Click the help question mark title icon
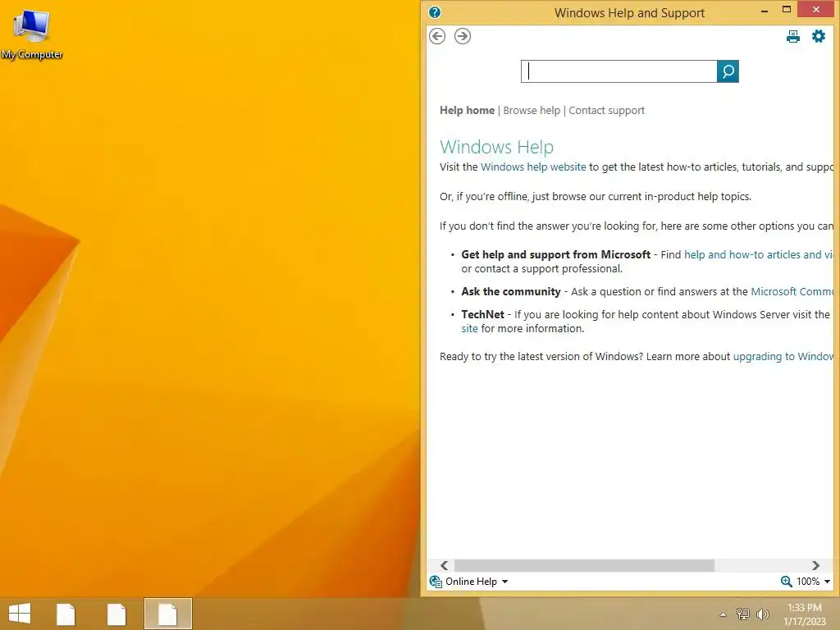The image size is (840, 630). pyautogui.click(x=435, y=12)
